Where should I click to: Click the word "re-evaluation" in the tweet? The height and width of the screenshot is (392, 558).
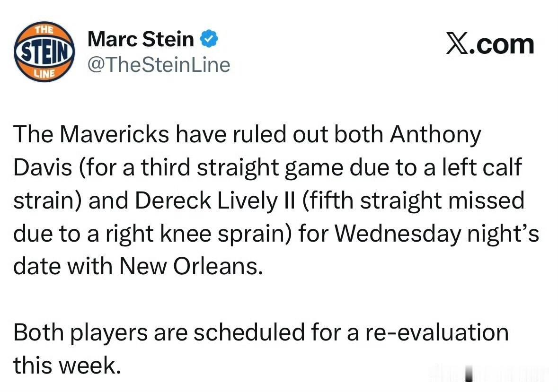(x=436, y=333)
